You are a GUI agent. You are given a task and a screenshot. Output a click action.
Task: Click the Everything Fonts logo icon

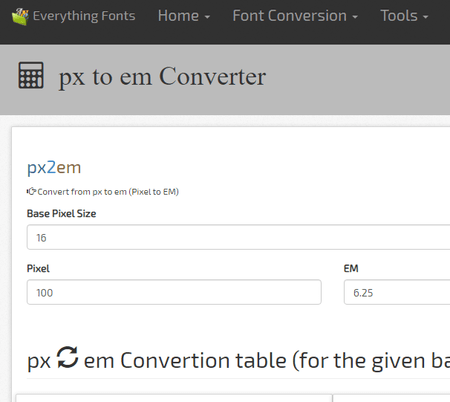click(20, 17)
